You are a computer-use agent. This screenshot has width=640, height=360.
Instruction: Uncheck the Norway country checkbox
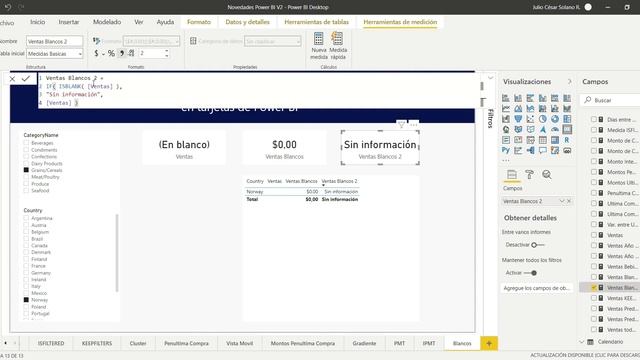point(26,300)
